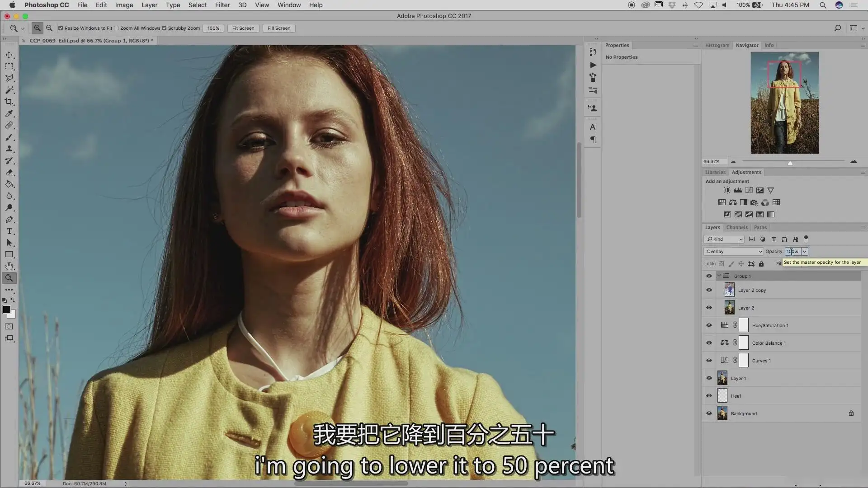Select the Paint Bucket tool
Image resolution: width=868 pixels, height=488 pixels.
click(x=9, y=184)
